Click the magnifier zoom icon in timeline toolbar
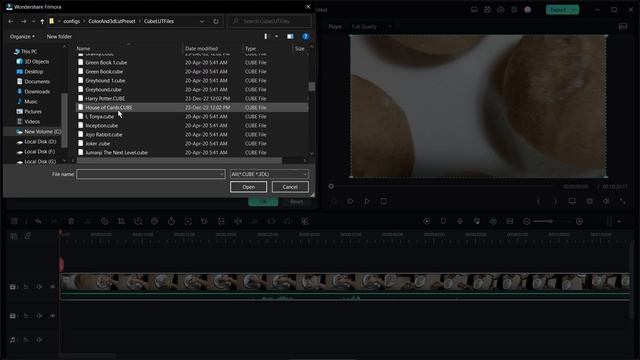 pos(138,221)
